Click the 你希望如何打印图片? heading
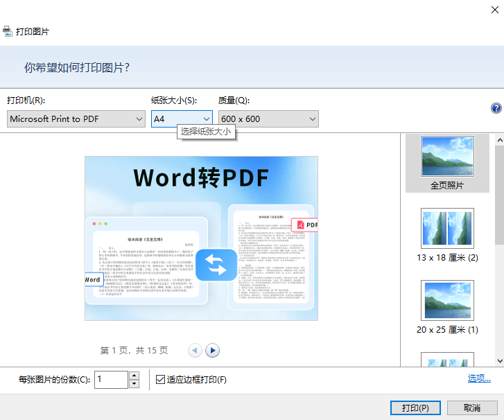 click(77, 67)
